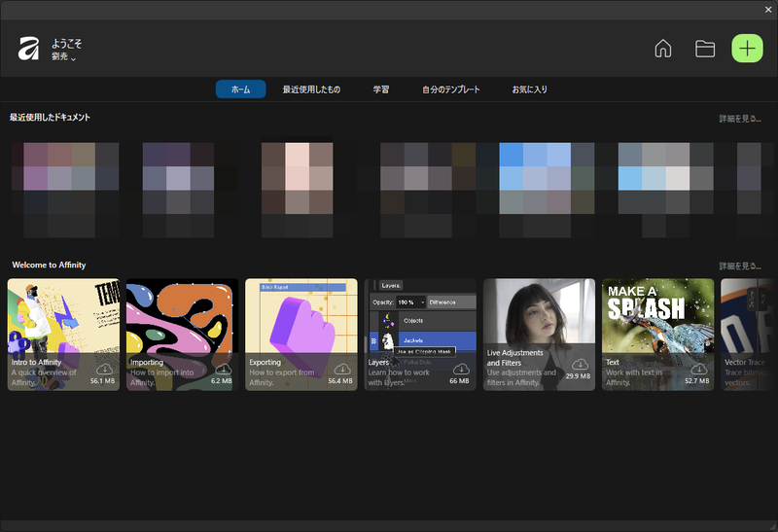Image resolution: width=778 pixels, height=532 pixels.
Task: Open the folder browse icon
Action: pyautogui.click(x=704, y=49)
